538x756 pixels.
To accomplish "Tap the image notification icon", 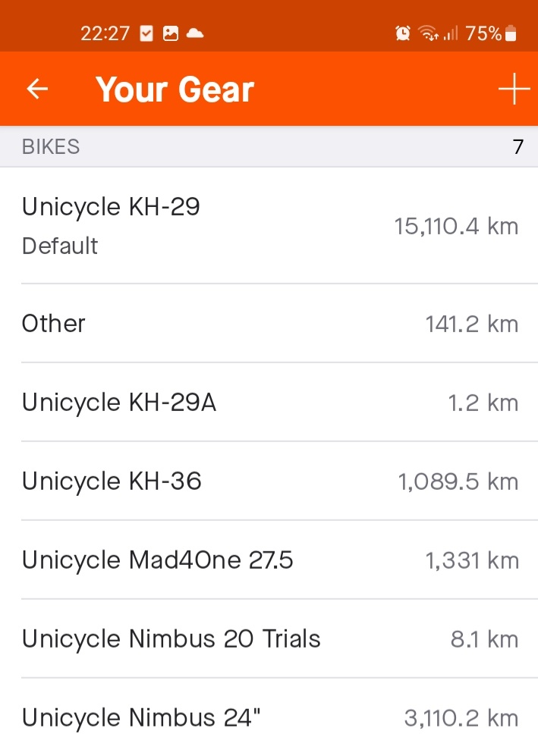I will 171,33.
